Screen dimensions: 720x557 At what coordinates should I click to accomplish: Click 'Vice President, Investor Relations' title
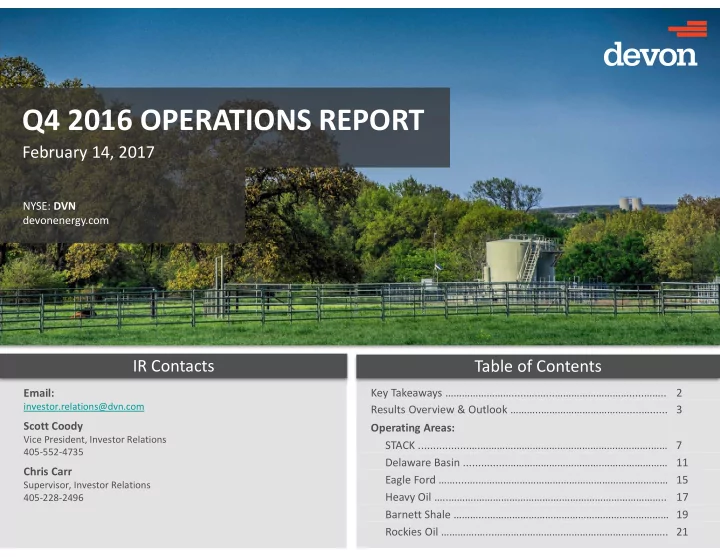(95, 439)
